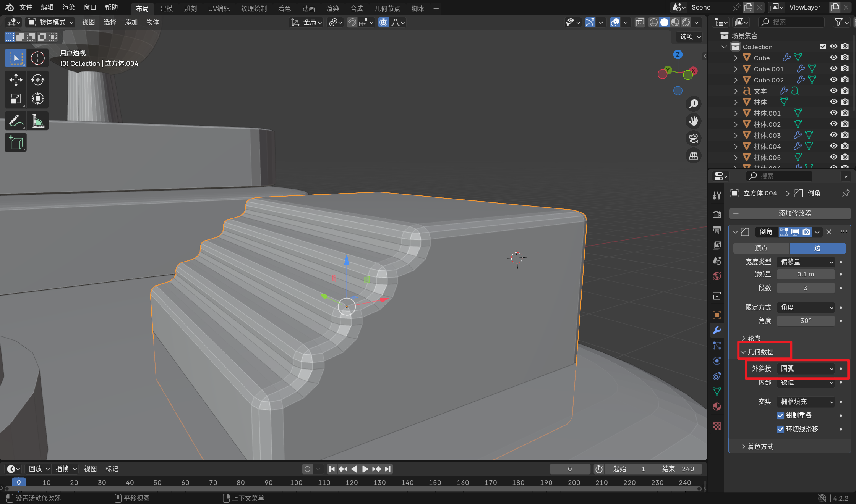The image size is (856, 504).
Task: Uncheck the 钳制重叠 checkbox
Action: [x=780, y=415]
